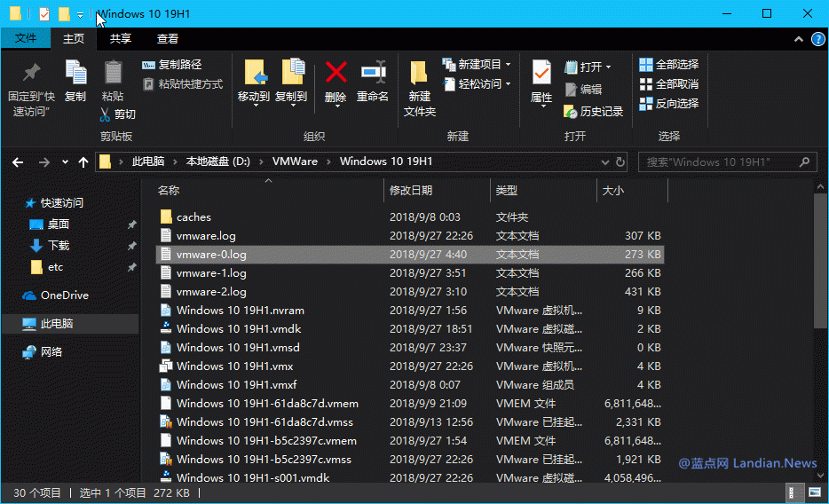Click the blue Help question mark icon
This screenshot has width=829, height=504.
pos(817,39)
